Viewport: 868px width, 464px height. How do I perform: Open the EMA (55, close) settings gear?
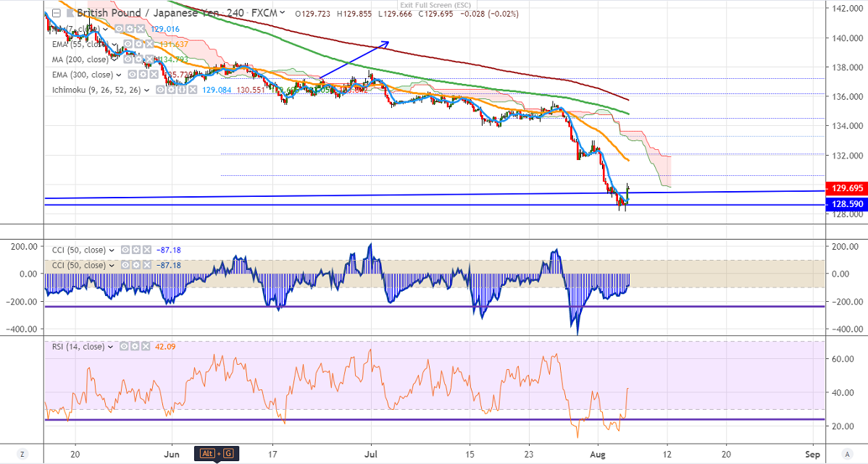click(138, 43)
